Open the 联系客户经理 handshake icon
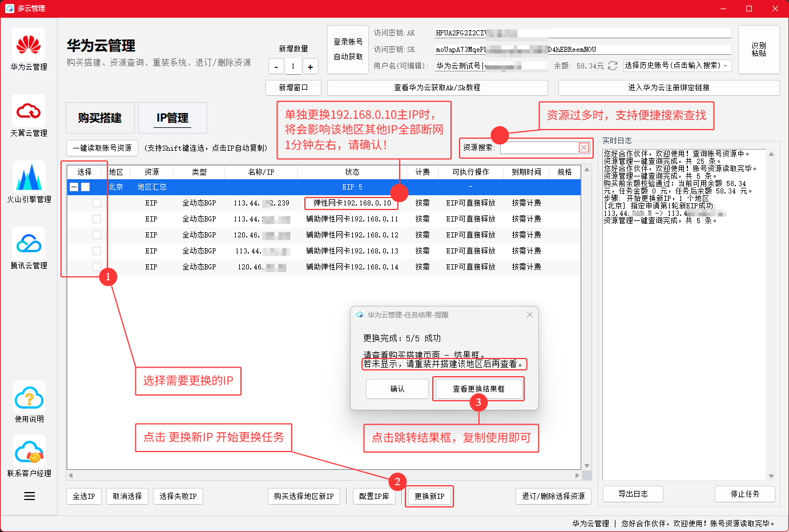The image size is (789, 532). point(29,451)
